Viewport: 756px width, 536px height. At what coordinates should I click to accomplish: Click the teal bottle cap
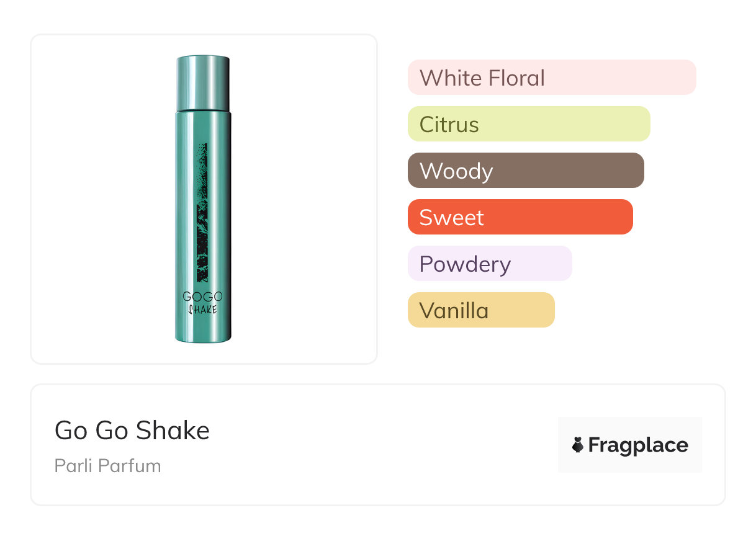tap(203, 83)
